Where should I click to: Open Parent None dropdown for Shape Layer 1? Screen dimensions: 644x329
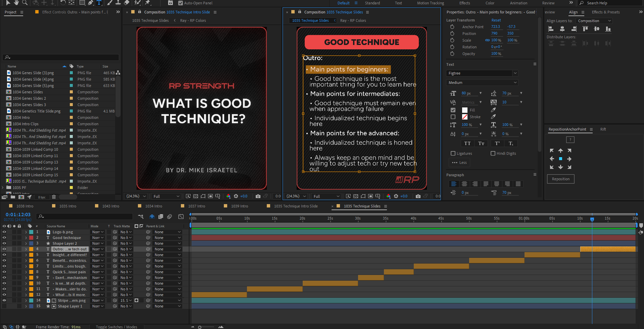pos(167,306)
